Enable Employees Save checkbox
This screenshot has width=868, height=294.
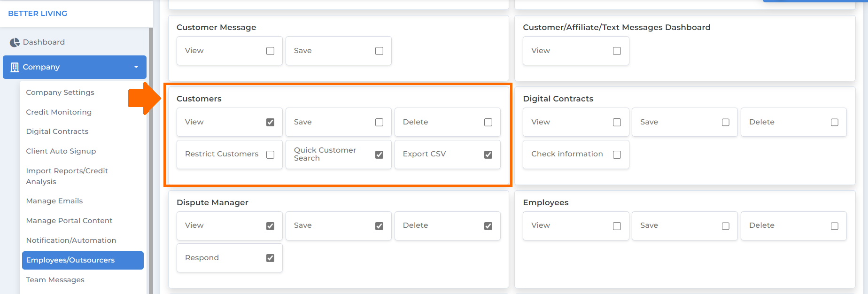726,226
